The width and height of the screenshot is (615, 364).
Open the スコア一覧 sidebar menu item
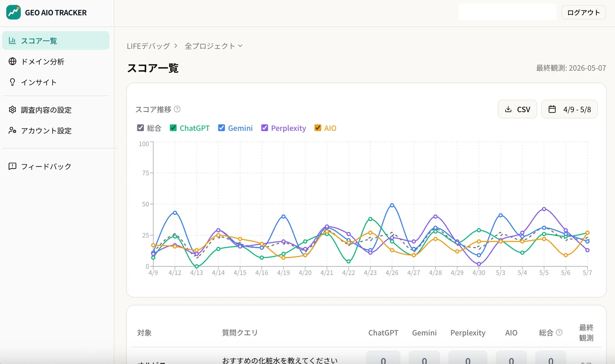tap(56, 41)
